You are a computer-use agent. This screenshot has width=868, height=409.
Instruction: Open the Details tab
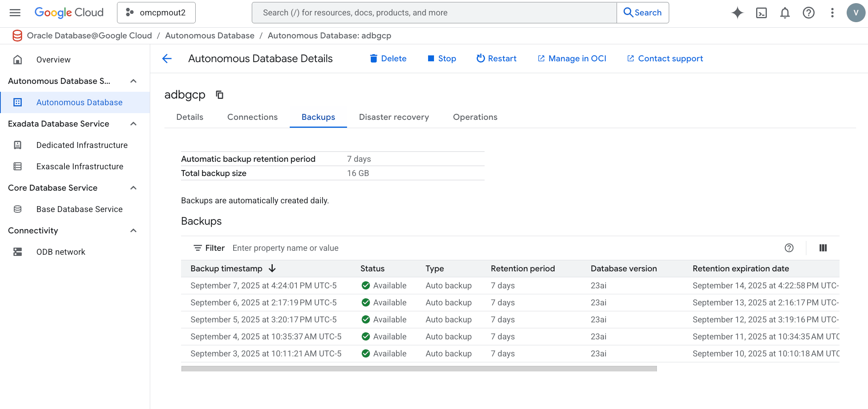190,117
